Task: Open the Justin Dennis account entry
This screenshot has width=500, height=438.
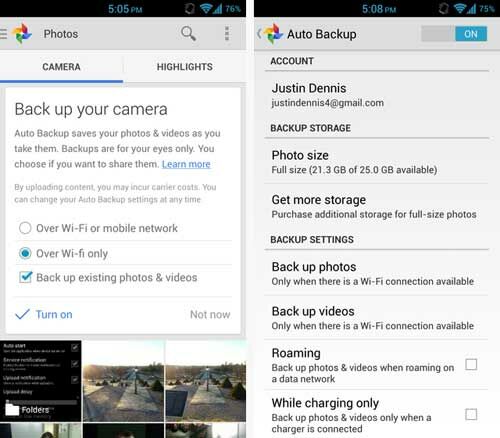Action: 377,95
